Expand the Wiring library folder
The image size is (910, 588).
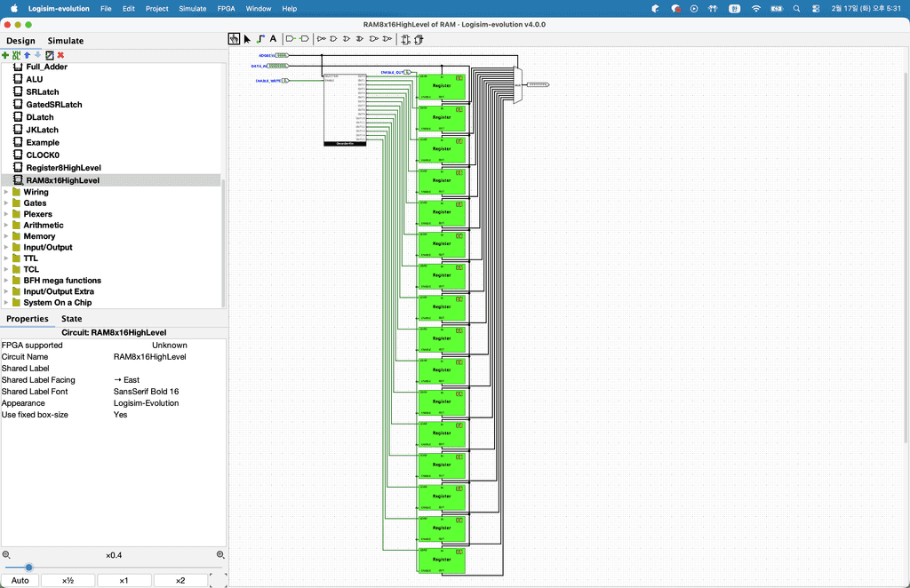tap(6, 192)
